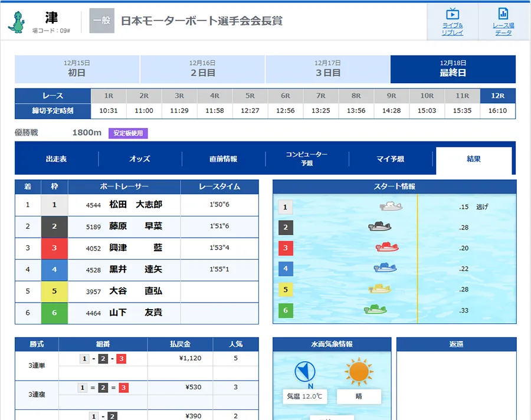Image resolution: width=531 pixels, height=420 pixels.
Task: Click the sunny weather icon
Action: (358, 372)
